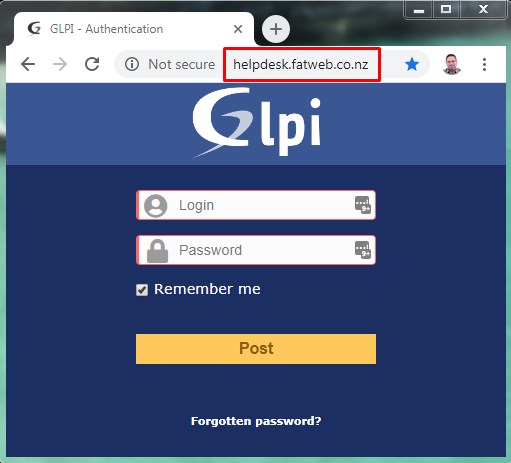Reload the GLPI page

(92, 64)
